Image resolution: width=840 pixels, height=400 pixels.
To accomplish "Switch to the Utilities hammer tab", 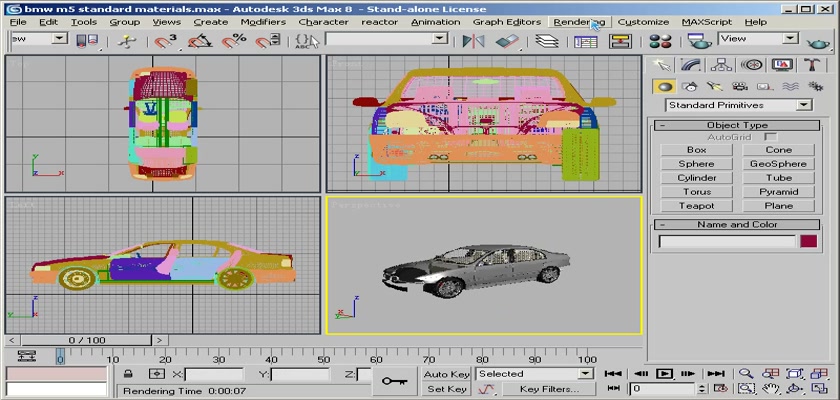I will pos(812,65).
